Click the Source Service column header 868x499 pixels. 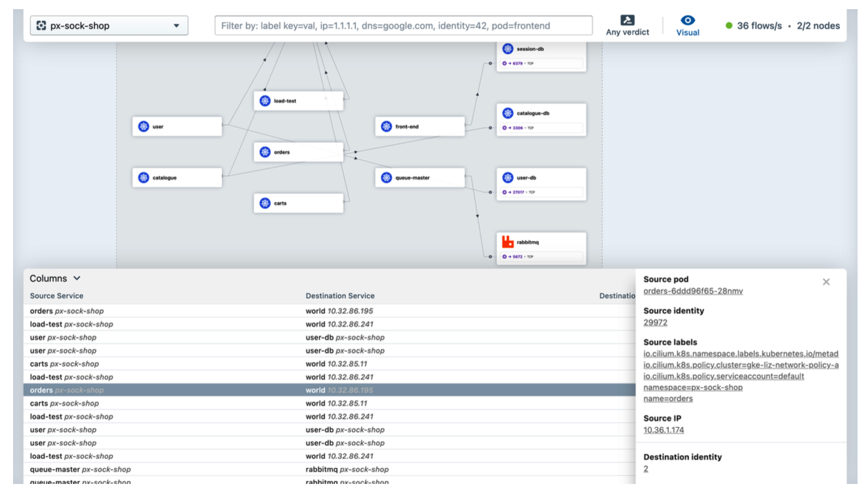[57, 296]
